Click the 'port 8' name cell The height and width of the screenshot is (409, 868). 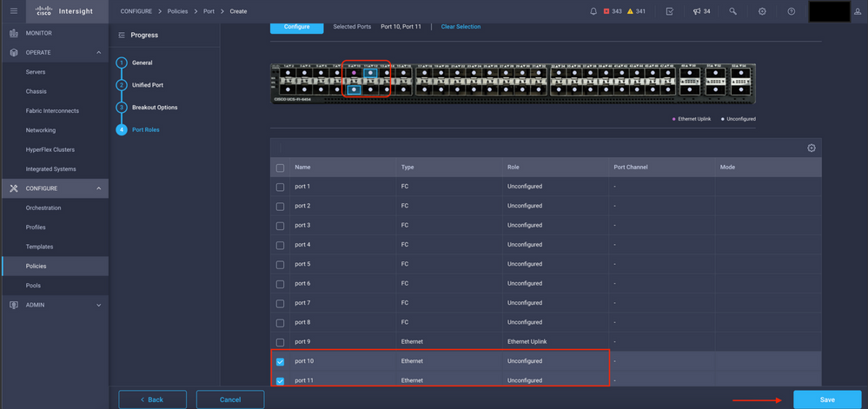pos(302,323)
